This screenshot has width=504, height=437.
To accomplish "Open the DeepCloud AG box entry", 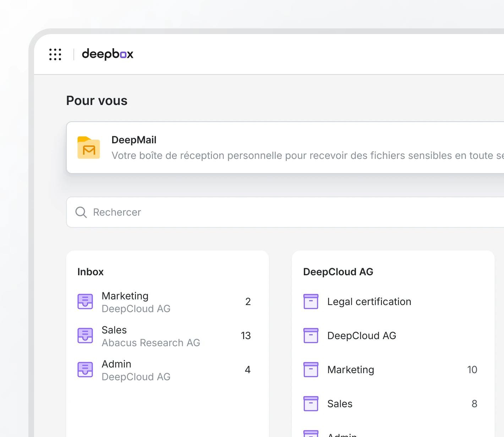I will (x=362, y=336).
